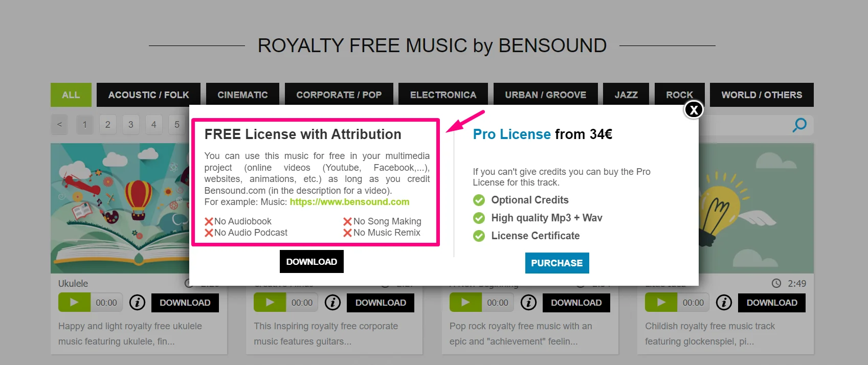This screenshot has height=365, width=868.
Task: View info for the pop rock track
Action: tap(528, 303)
